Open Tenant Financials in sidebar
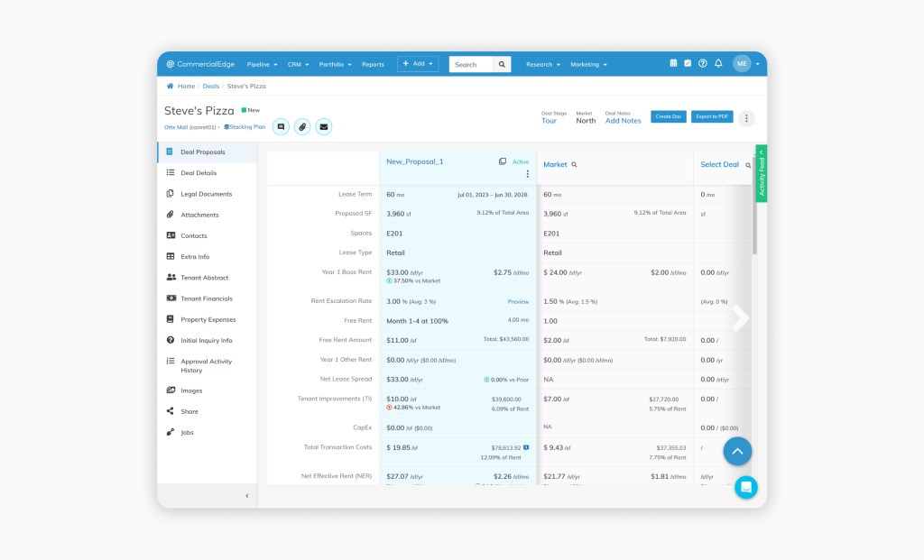Screen dimensions: 924x560 pyautogui.click(x=207, y=298)
